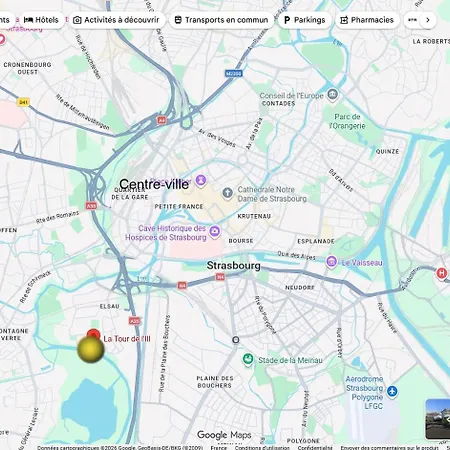The image size is (450, 450).
Task: Select the Aérodrome Strasbourg Polygone LFGC label
Action: [x=364, y=392]
